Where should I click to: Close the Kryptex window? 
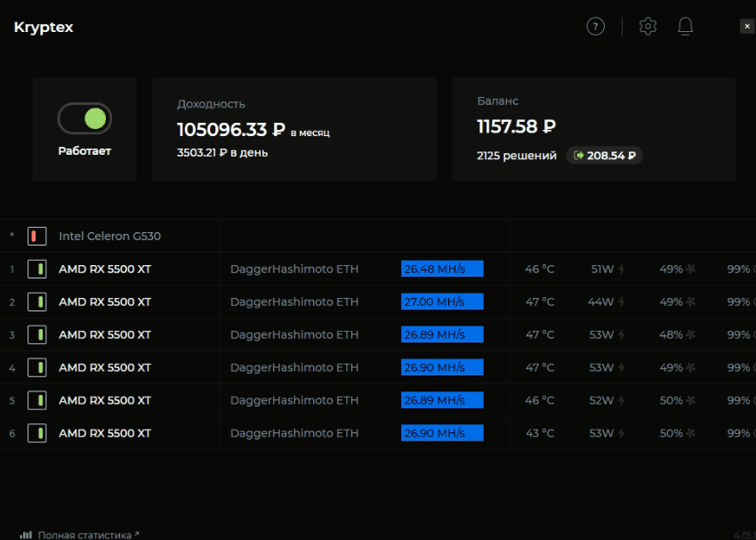tap(746, 27)
